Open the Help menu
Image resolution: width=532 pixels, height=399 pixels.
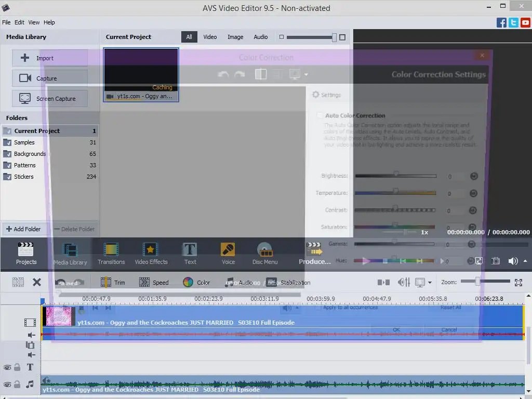pos(49,22)
